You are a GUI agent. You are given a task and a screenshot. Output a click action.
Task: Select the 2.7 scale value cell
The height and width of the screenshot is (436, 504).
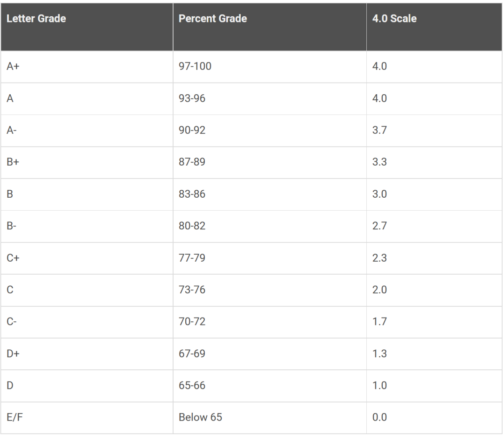(434, 227)
